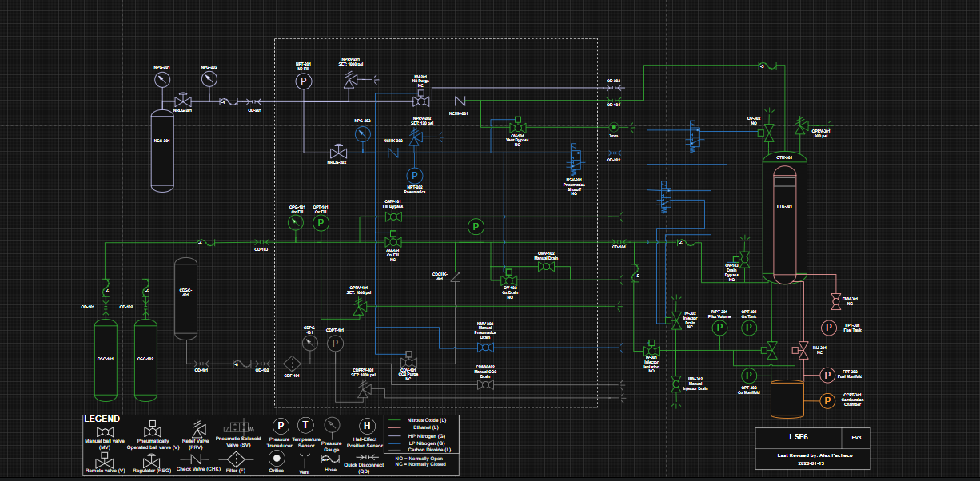Select the Relief Valve (PRV) legend symbol
980x481 pixels.
click(200, 427)
